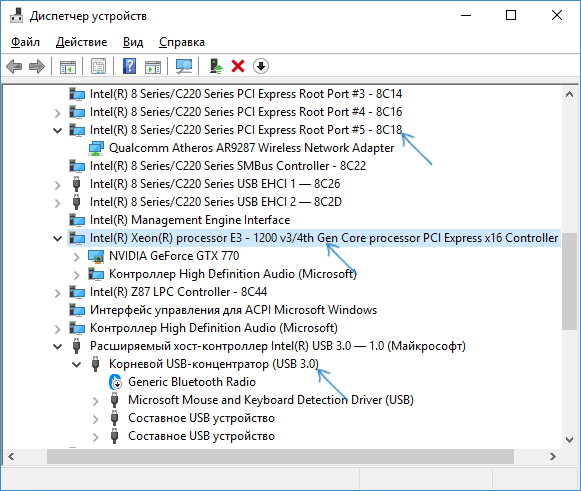Open the Help question mark icon
This screenshot has width=581, height=491.
pos(129,67)
